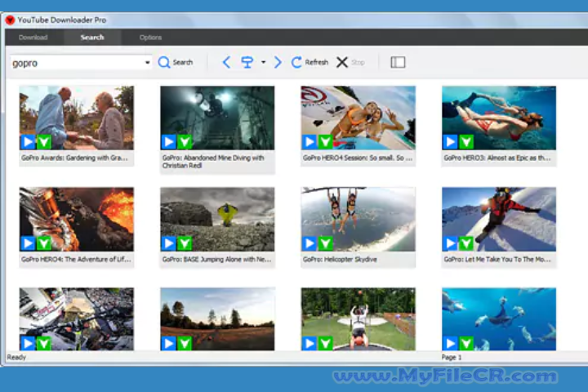The image size is (588, 392).
Task: Expand the search history dropdown arrow
Action: [147, 63]
